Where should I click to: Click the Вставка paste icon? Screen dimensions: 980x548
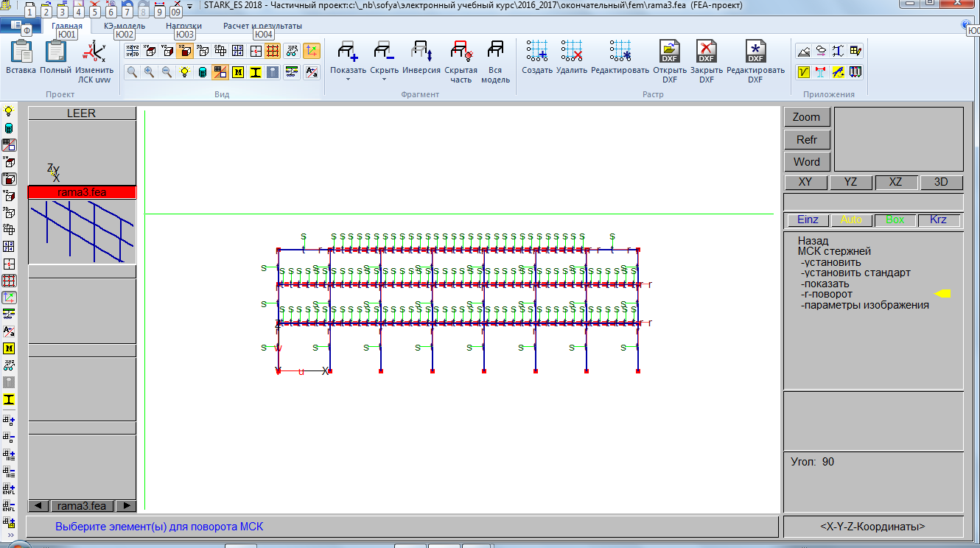[21, 52]
